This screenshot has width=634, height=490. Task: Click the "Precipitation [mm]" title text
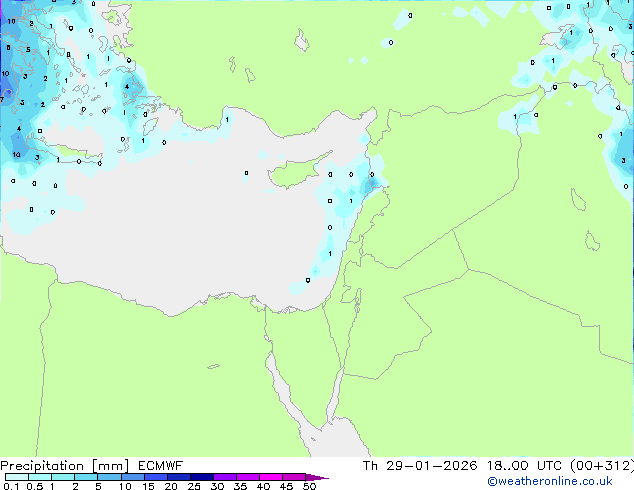click(x=65, y=466)
